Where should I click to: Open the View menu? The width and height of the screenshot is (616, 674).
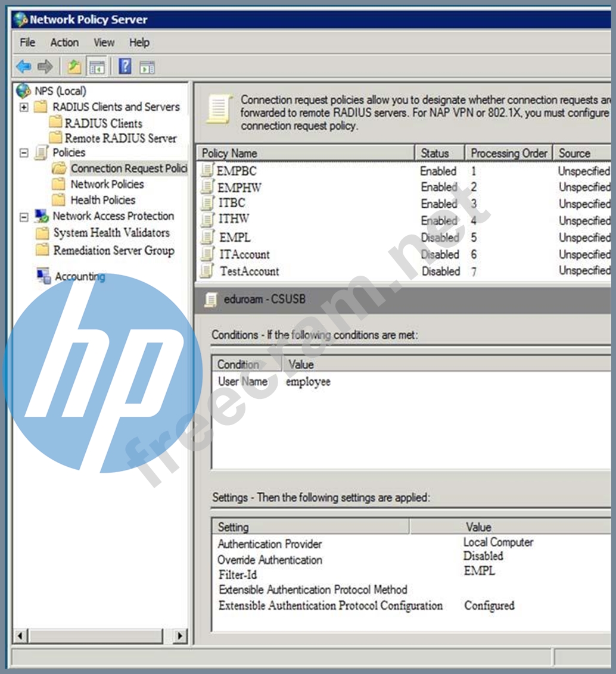tap(104, 42)
